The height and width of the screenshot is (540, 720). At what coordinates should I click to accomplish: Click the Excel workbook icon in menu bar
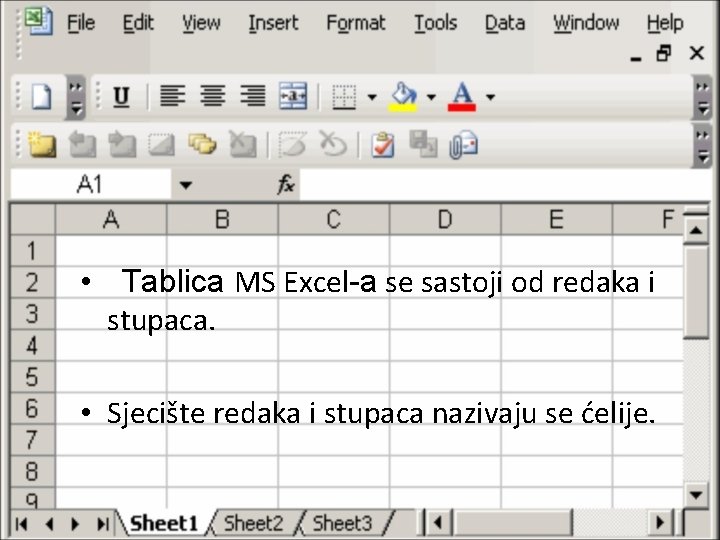(39, 21)
